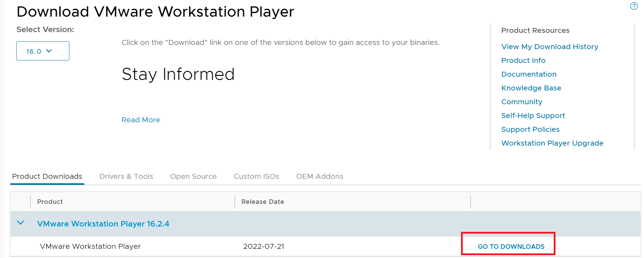Image resolution: width=644 pixels, height=258 pixels.
Task: Click the GO TO DOWNLOADS link
Action: tap(511, 246)
